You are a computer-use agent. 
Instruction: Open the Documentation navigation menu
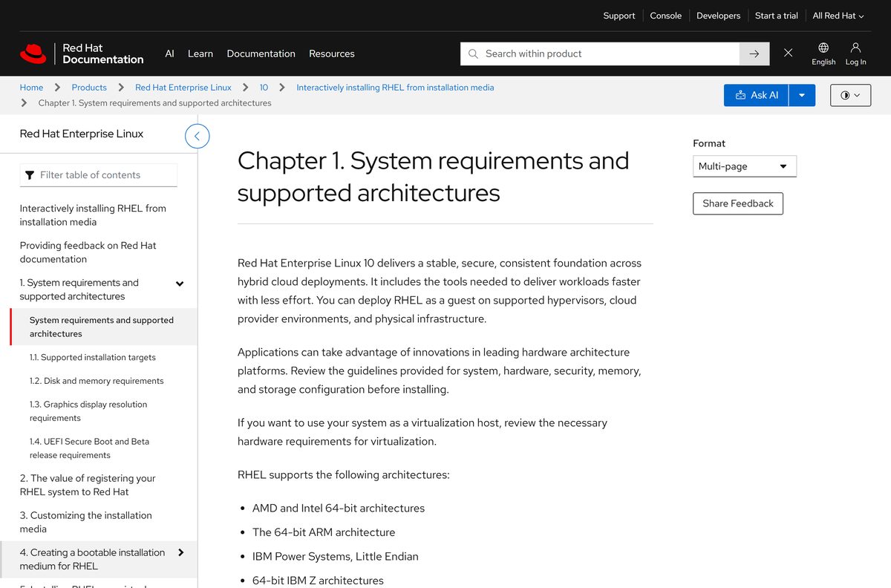pos(261,53)
